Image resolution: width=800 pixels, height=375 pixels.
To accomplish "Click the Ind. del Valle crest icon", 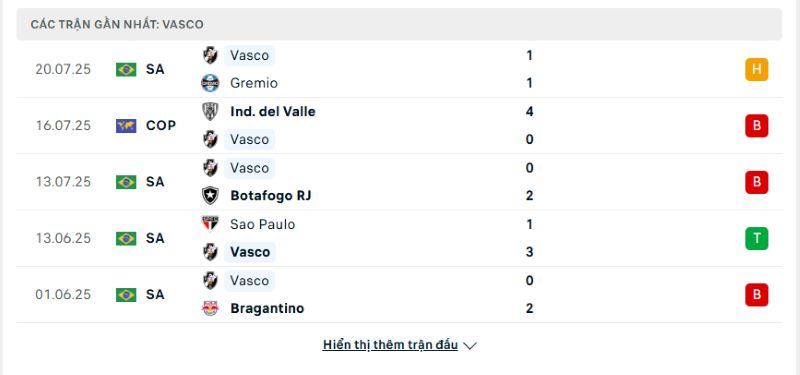I will point(210,111).
